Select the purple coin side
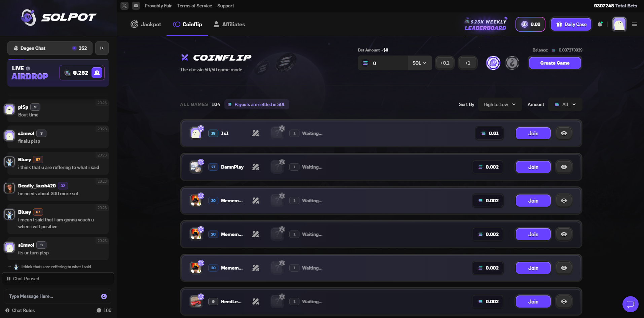This screenshot has width=644, height=318. (x=493, y=63)
